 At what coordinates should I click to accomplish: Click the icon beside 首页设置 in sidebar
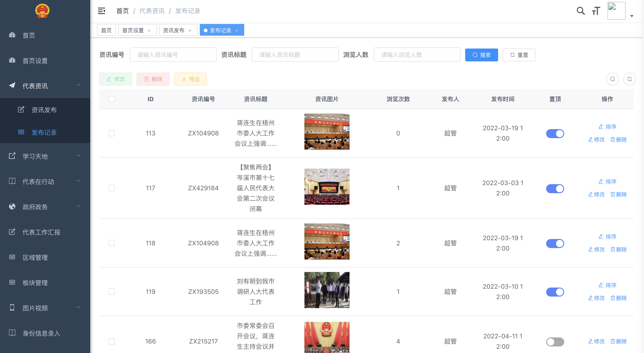(x=12, y=60)
